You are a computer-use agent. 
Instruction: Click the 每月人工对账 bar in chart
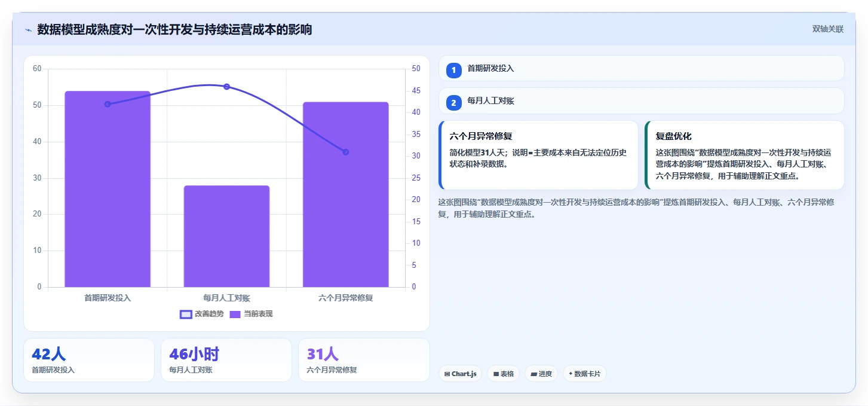pyautogui.click(x=226, y=236)
